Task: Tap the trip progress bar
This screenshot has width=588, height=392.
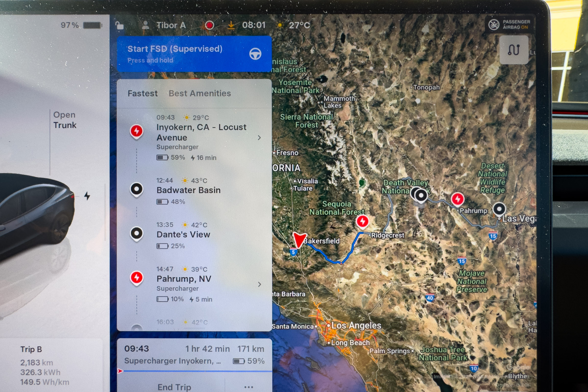Action: tap(195, 371)
